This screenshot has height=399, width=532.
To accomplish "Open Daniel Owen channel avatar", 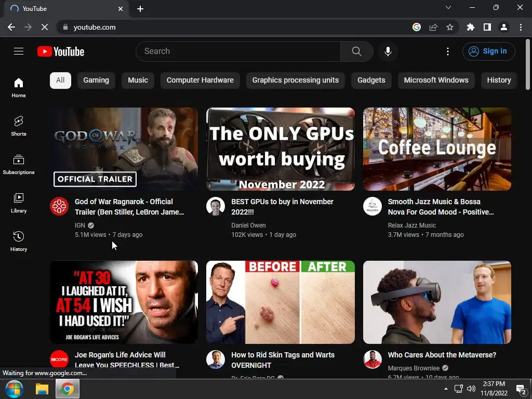I will coord(216,206).
